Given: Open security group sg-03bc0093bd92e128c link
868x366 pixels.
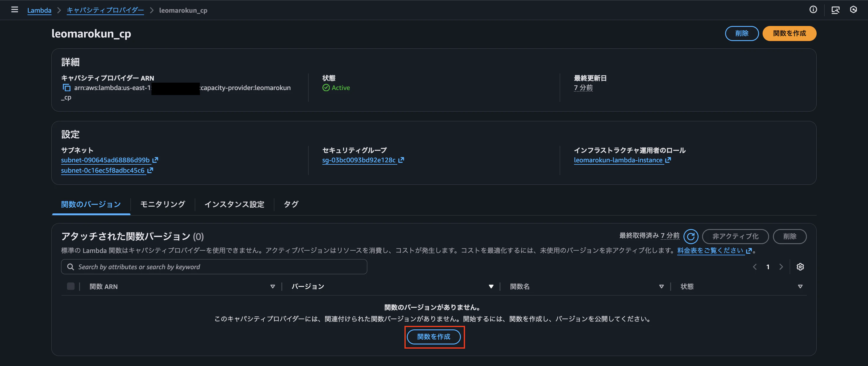Looking at the screenshot, I should point(363,160).
